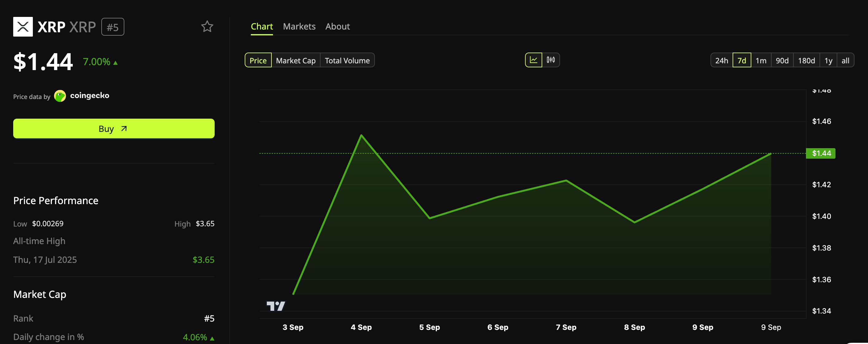This screenshot has width=868, height=344.
Task: Click the #5 rank badge
Action: point(113,27)
